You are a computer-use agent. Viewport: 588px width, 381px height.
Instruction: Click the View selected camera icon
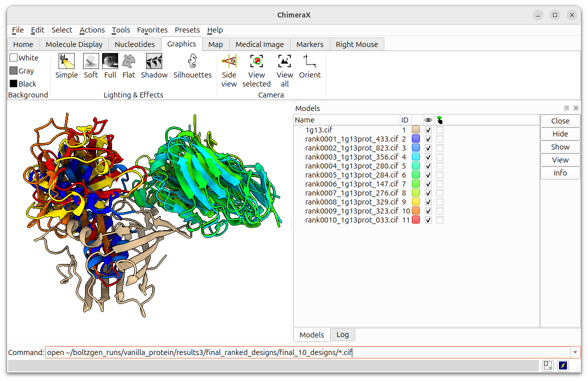(x=256, y=61)
